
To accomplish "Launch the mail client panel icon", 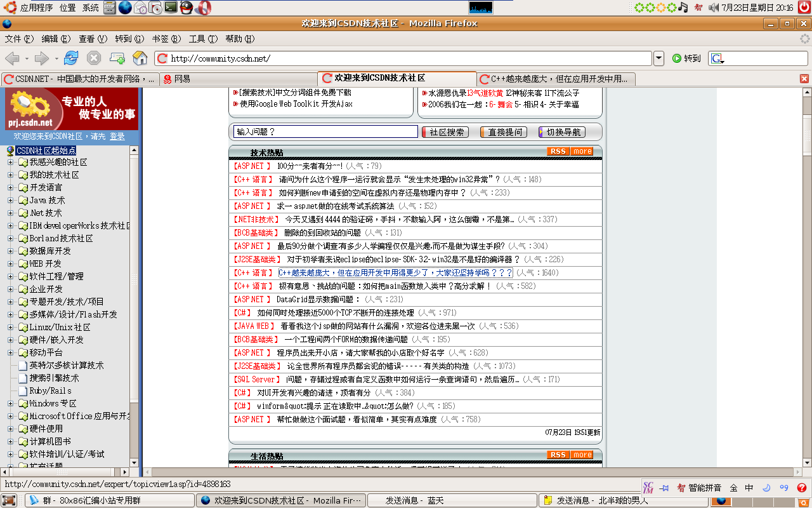I will (x=140, y=8).
